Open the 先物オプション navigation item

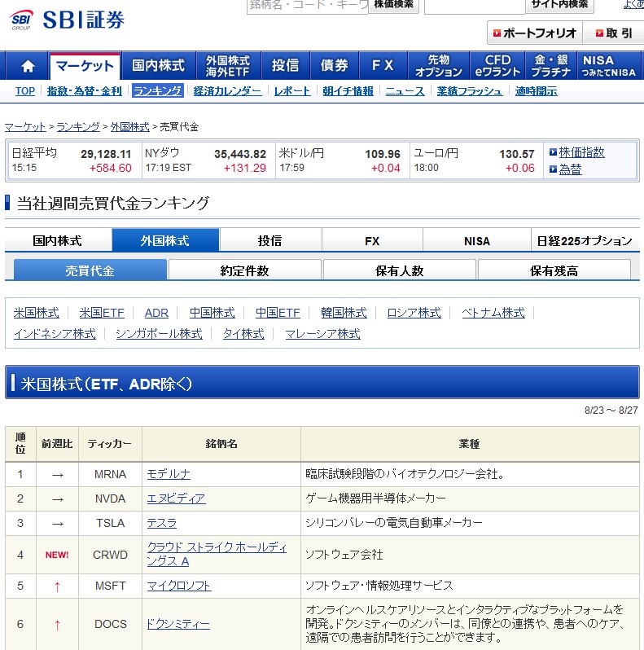(x=439, y=65)
